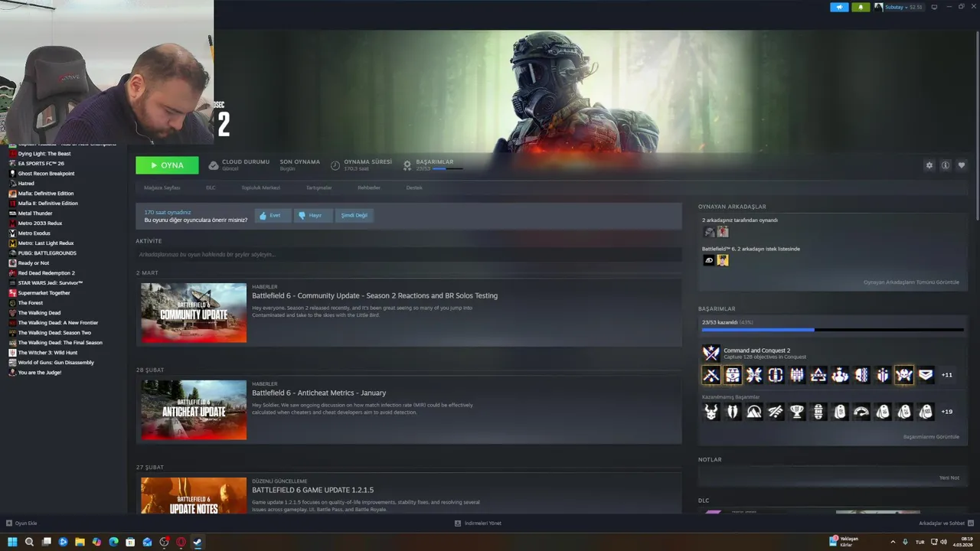980x551 pixels.
Task: Dismiss the prompt with Şimdi Değil
Action: coord(354,216)
